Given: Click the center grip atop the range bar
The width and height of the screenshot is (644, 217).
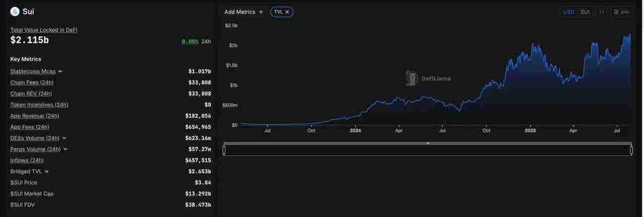Looking at the screenshot, I should click(x=428, y=143).
